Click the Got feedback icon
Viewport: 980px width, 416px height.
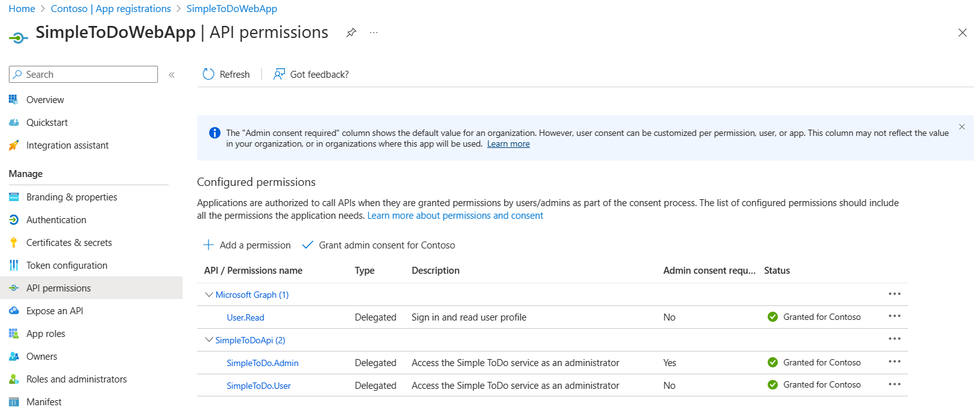click(279, 75)
